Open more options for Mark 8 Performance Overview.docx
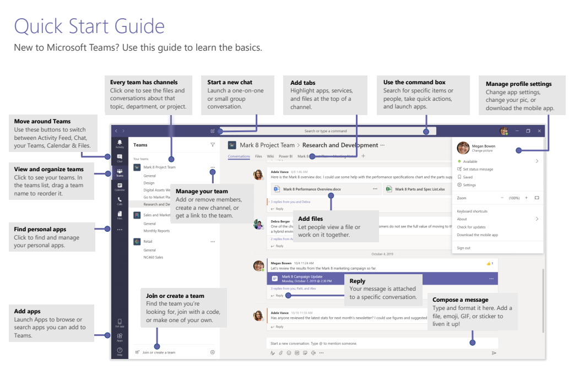 point(375,189)
